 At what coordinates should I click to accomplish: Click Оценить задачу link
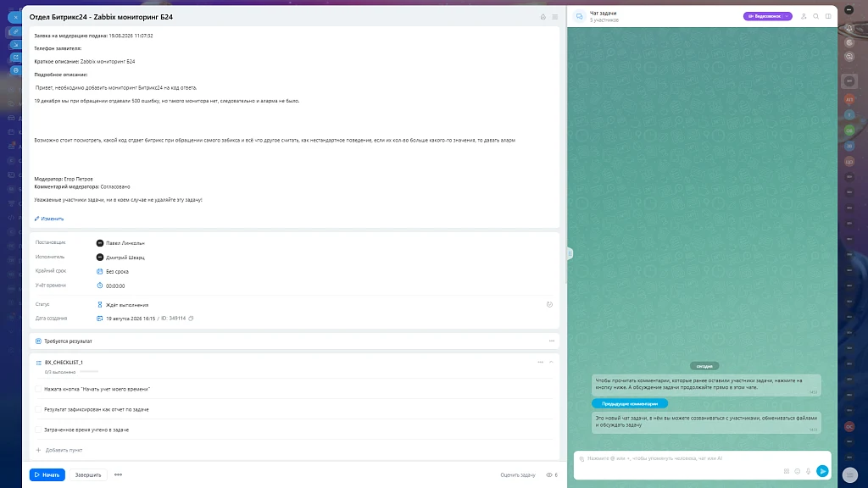pos(518,475)
